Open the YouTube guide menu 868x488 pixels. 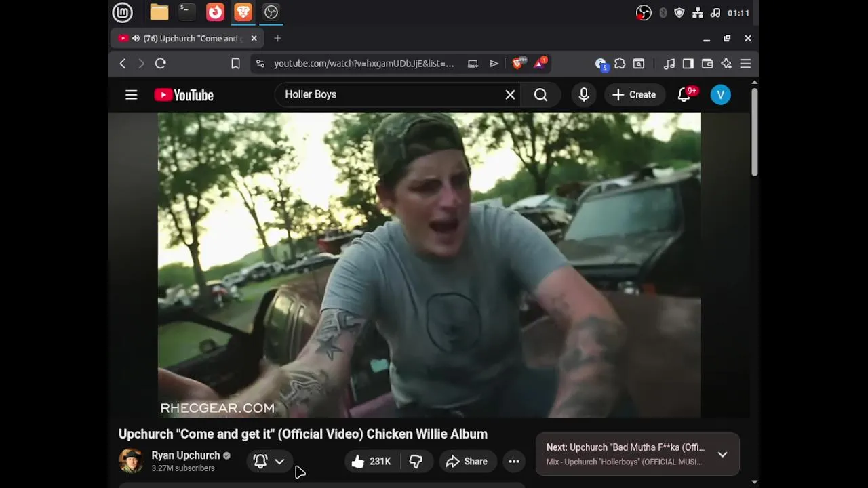132,95
